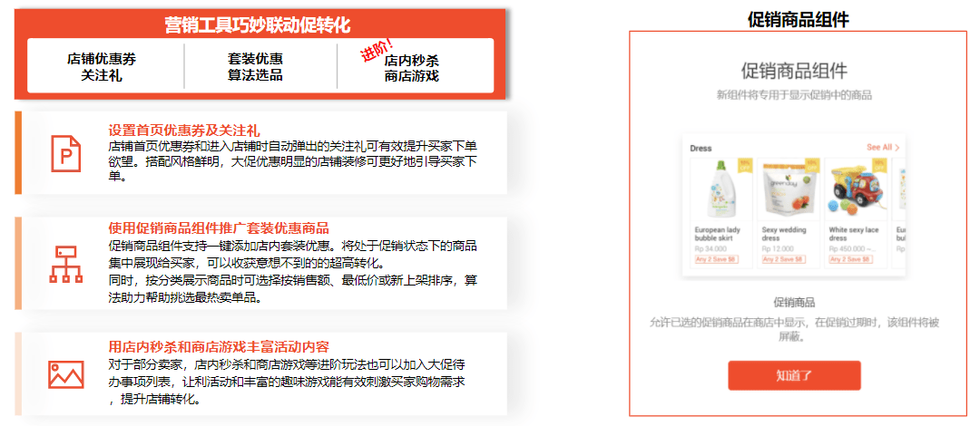Click heading 用店内秒杀和商店游戏丰富活动内容
The image size is (980, 426).
[219, 346]
